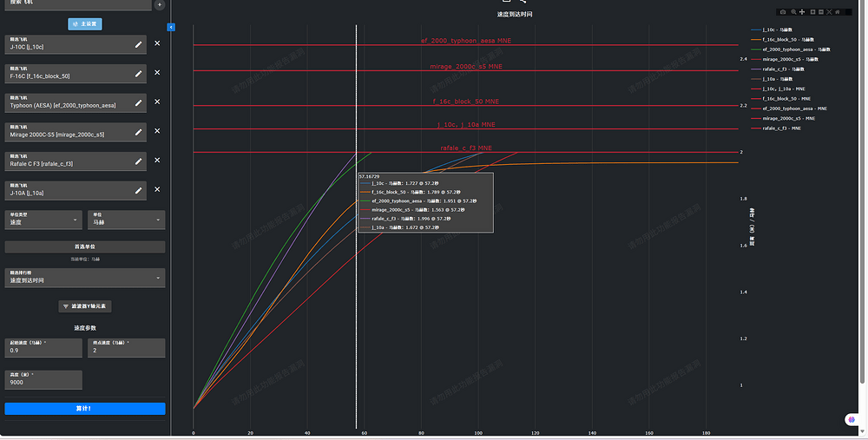The width and height of the screenshot is (868, 440).
Task: Edit the J-10C [j_10c] aircraft entry
Action: (x=138, y=44)
